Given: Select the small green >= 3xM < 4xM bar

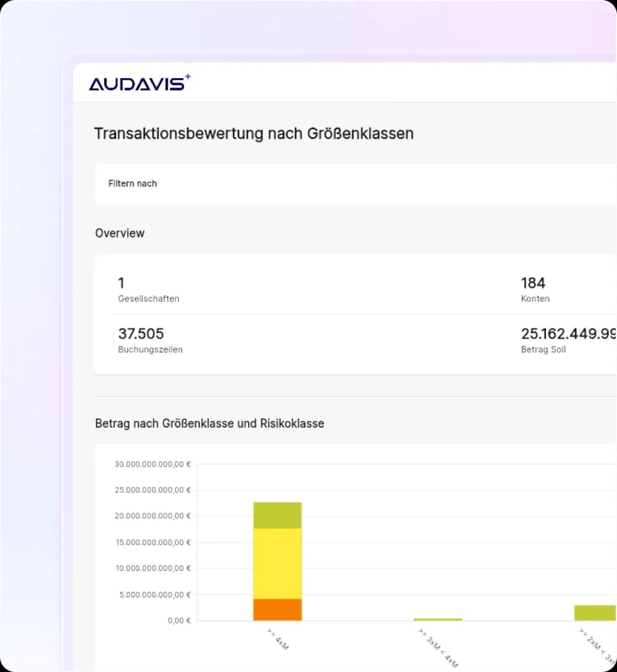Looking at the screenshot, I should point(437,618).
